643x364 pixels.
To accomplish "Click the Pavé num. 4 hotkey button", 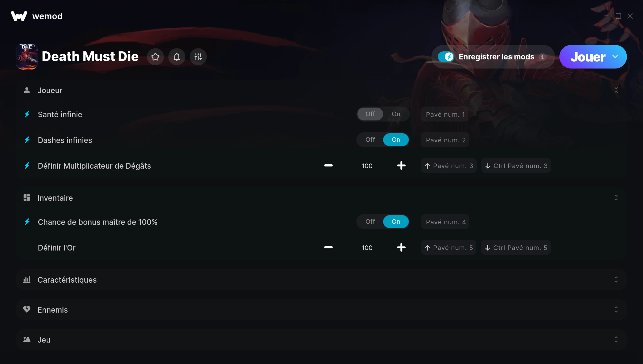I will 445,222.
